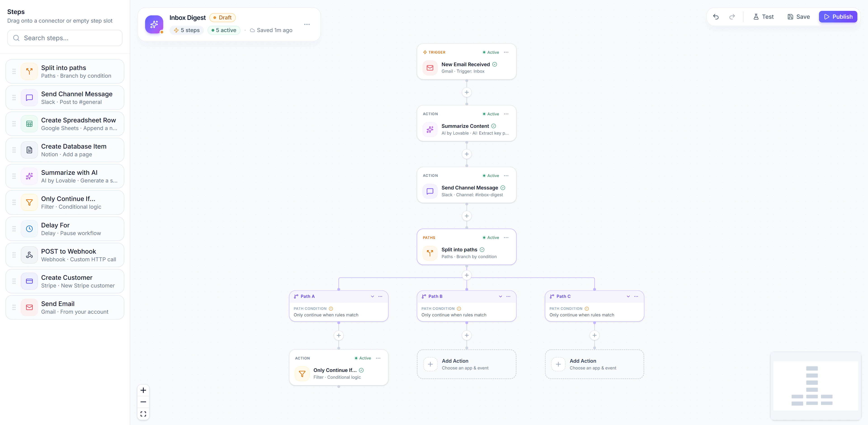Viewport: 868px width, 425px height.
Task: Click the undo arrow icon
Action: [x=716, y=17]
